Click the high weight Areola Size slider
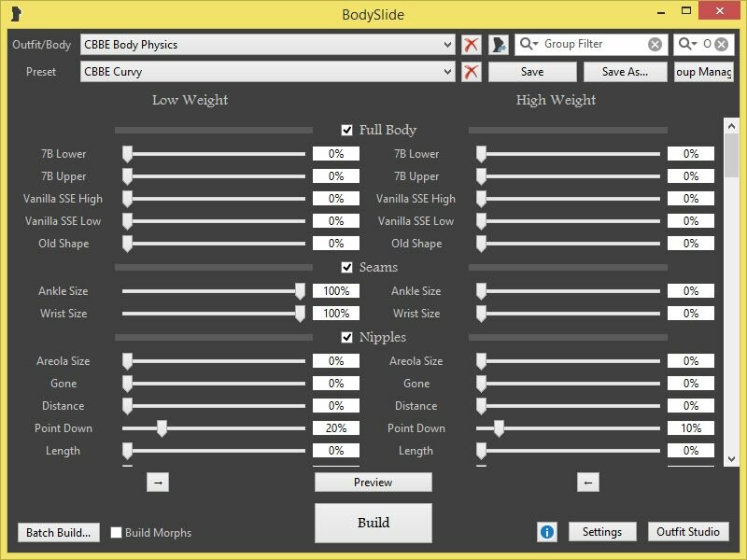747x560 pixels. coord(568,361)
